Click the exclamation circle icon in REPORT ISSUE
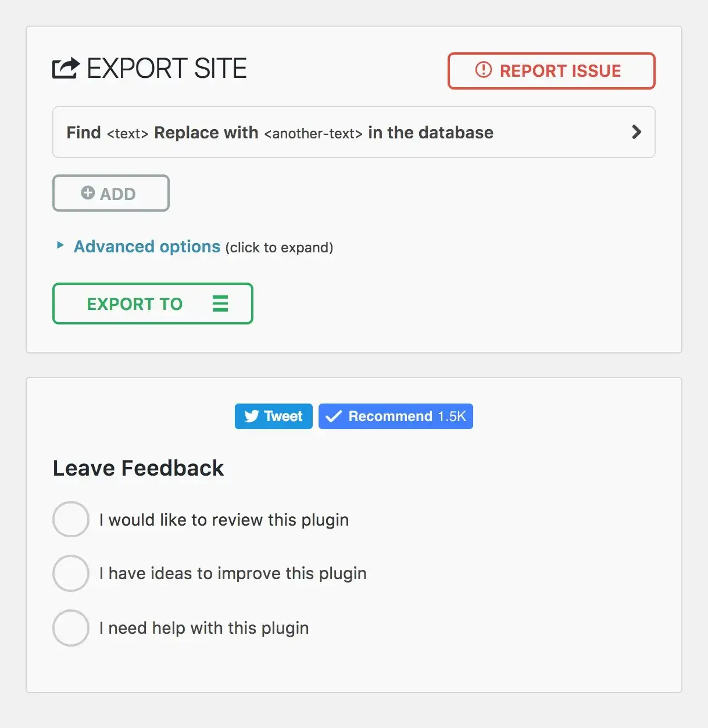 click(x=482, y=70)
